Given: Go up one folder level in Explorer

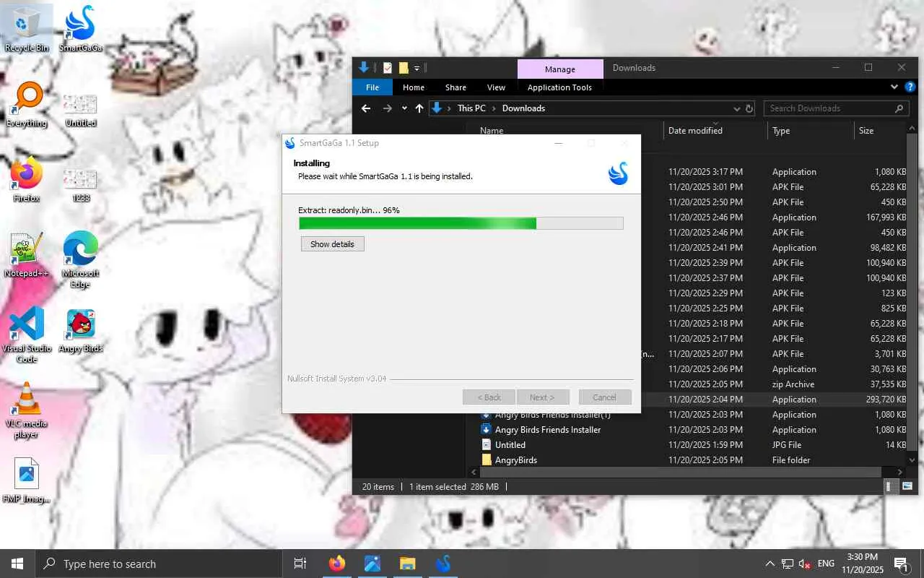Looking at the screenshot, I should click(x=419, y=108).
